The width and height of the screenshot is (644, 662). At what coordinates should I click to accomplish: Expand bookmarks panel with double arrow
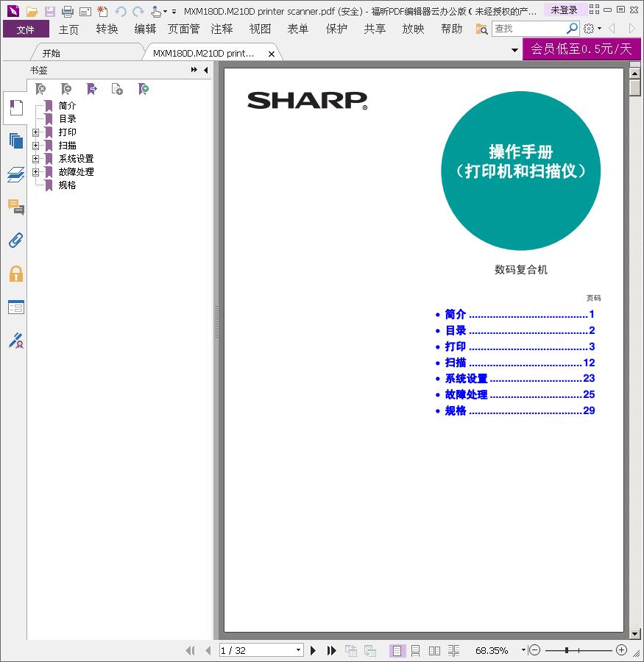[x=194, y=70]
